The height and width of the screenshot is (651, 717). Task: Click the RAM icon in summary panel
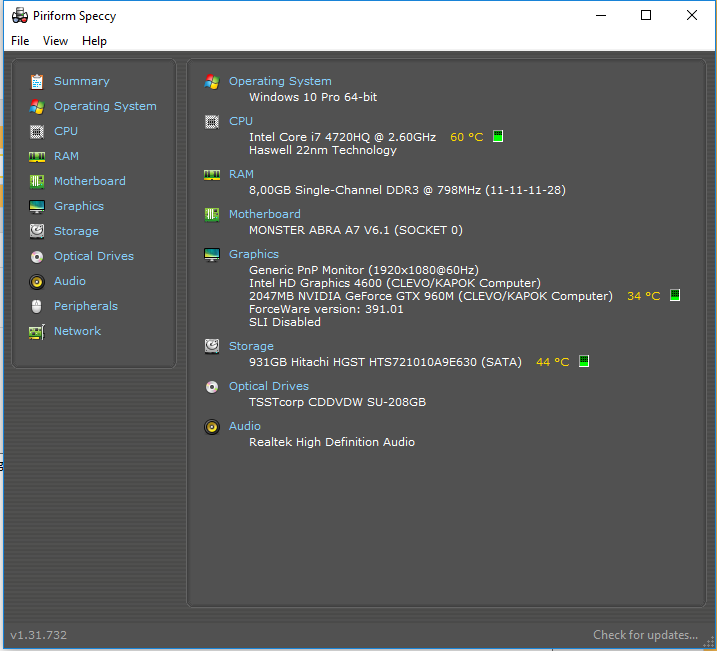coord(212,175)
